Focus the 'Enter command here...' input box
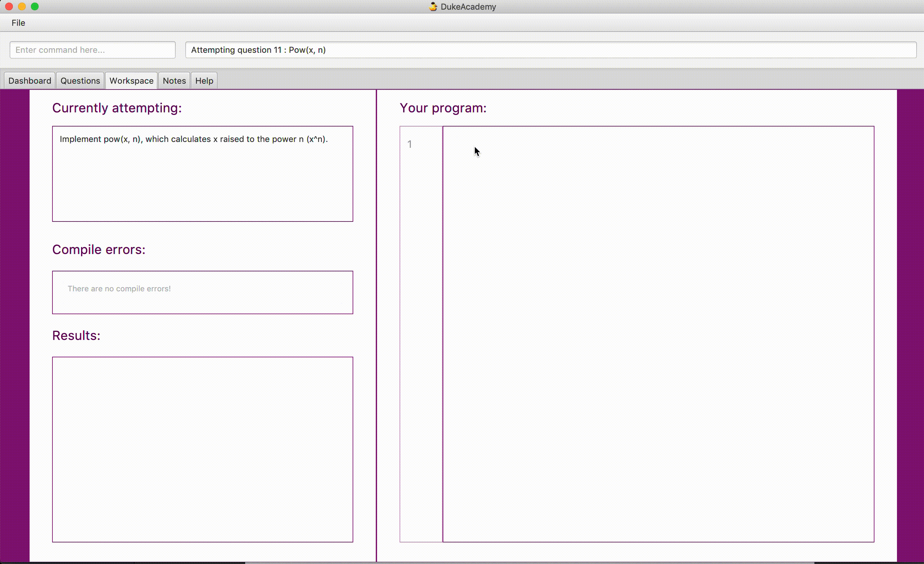924x564 pixels. 92,50
